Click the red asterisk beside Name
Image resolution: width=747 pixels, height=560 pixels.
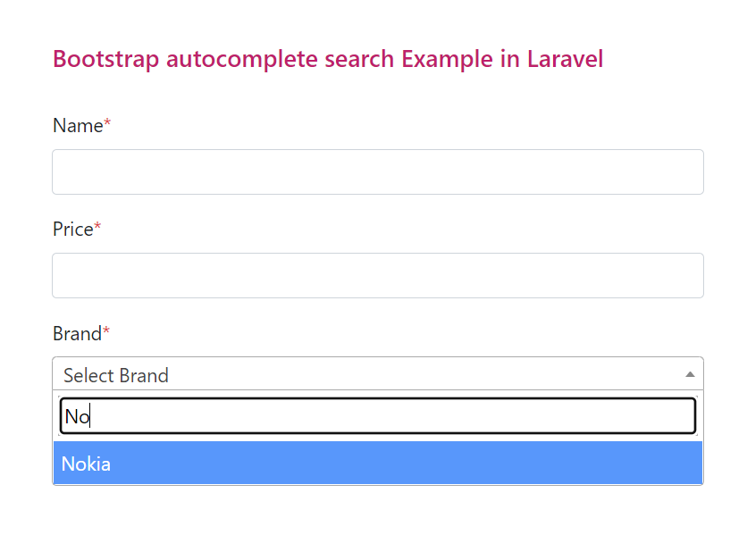[105, 121]
